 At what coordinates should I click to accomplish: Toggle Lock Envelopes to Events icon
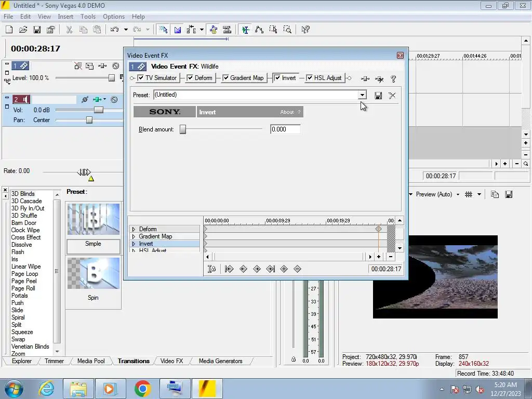pyautogui.click(x=214, y=30)
